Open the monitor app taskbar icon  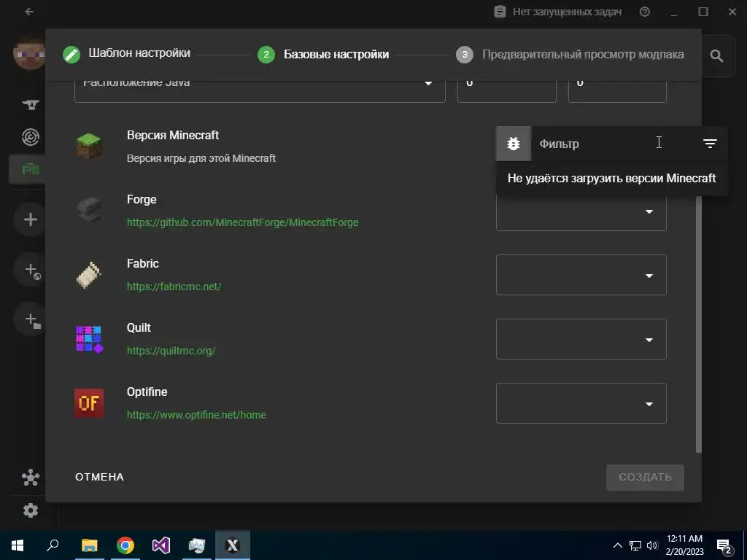(x=197, y=545)
